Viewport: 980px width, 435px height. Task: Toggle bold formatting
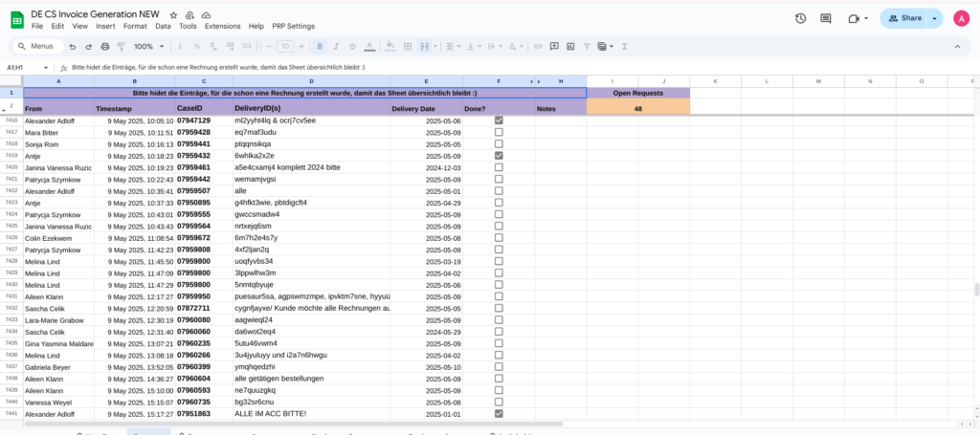point(320,46)
